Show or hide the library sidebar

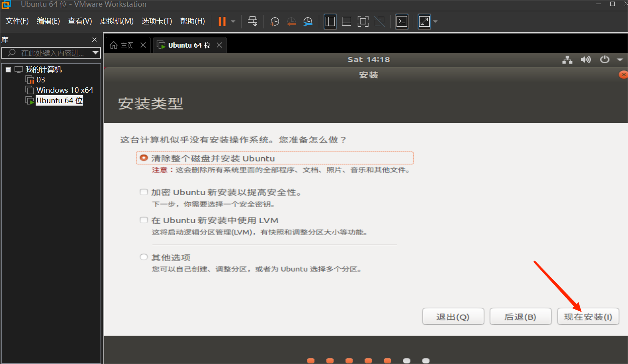click(x=330, y=21)
